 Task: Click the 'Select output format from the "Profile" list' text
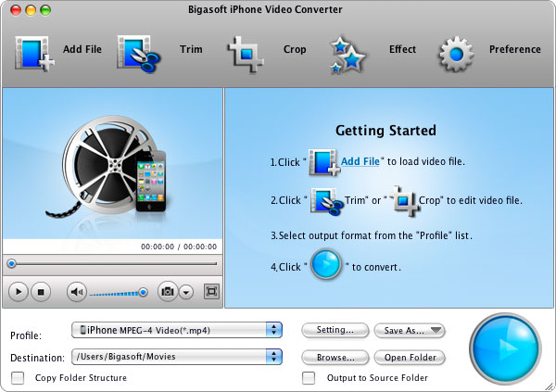point(372,235)
